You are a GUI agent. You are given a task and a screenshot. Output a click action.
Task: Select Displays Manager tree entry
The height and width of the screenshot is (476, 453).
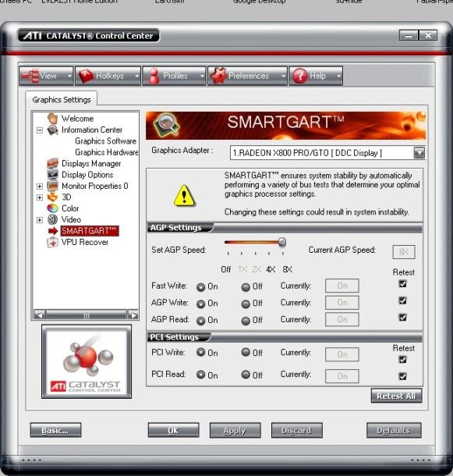point(91,164)
